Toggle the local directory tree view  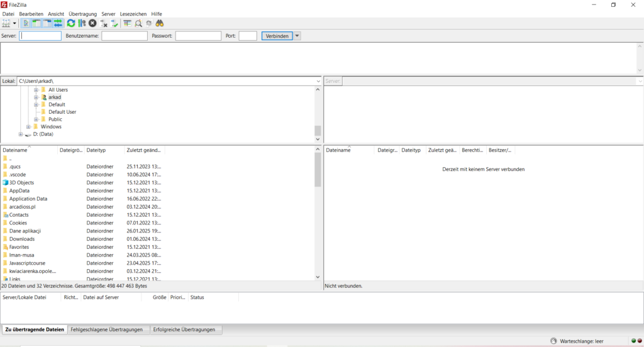pos(36,23)
